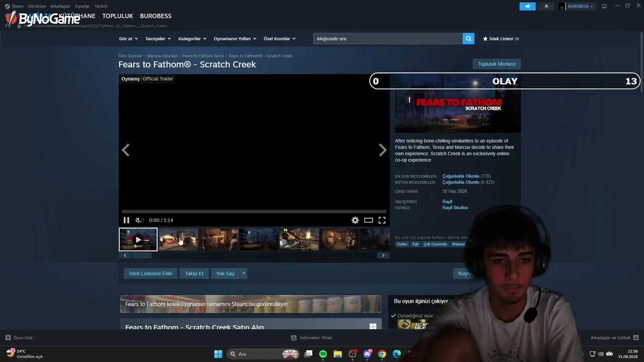Open the Macera tag
The image size is (644, 362).
pos(458,244)
